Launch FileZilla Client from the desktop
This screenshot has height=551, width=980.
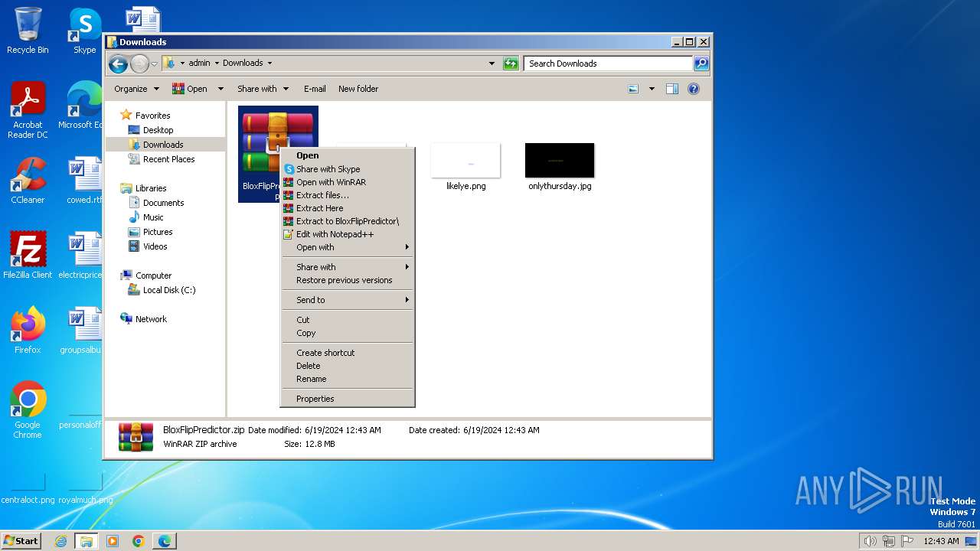[x=28, y=255]
